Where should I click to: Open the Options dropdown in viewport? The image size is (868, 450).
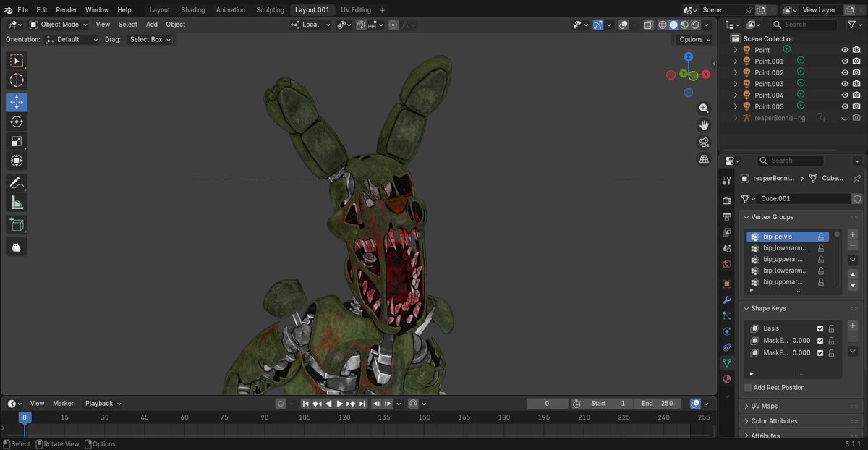click(x=694, y=39)
